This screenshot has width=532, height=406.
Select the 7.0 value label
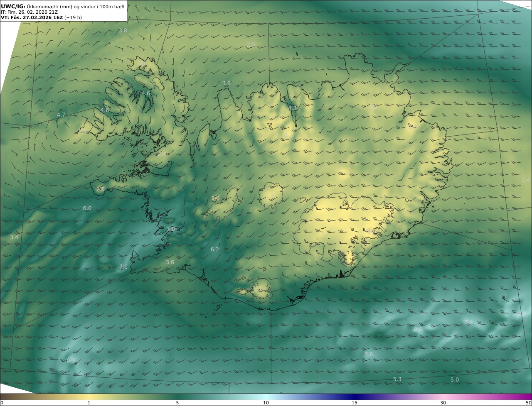pyautogui.click(x=171, y=229)
